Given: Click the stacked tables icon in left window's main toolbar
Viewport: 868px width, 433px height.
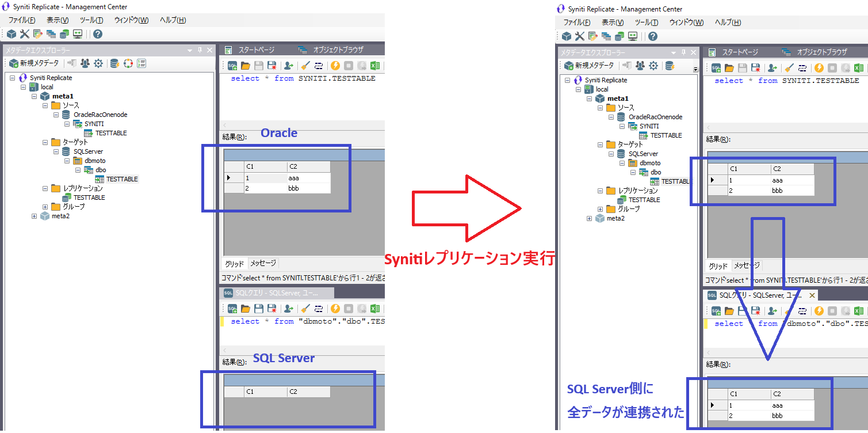Looking at the screenshot, I should 51,34.
